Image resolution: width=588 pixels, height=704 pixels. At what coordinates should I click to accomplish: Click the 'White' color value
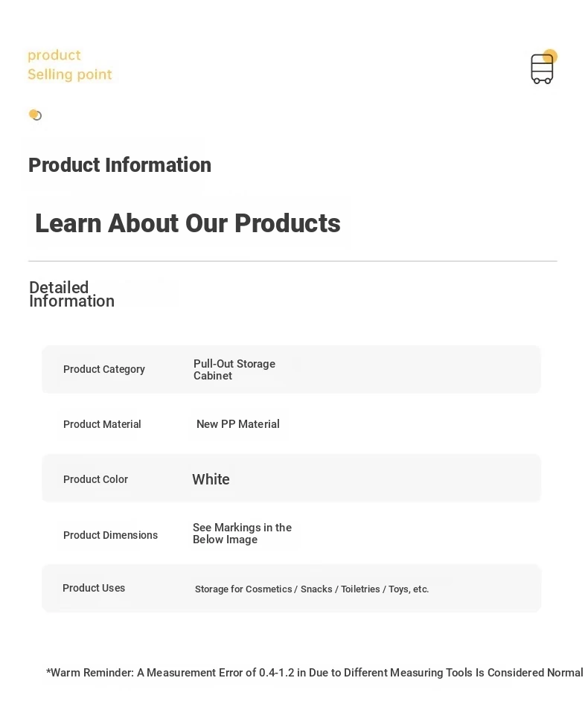pyautogui.click(x=211, y=479)
